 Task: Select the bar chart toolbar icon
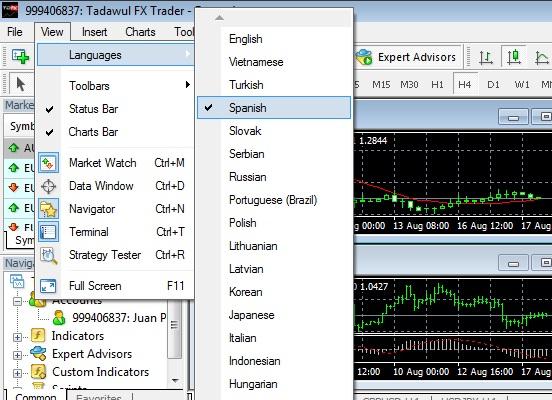[x=486, y=57]
